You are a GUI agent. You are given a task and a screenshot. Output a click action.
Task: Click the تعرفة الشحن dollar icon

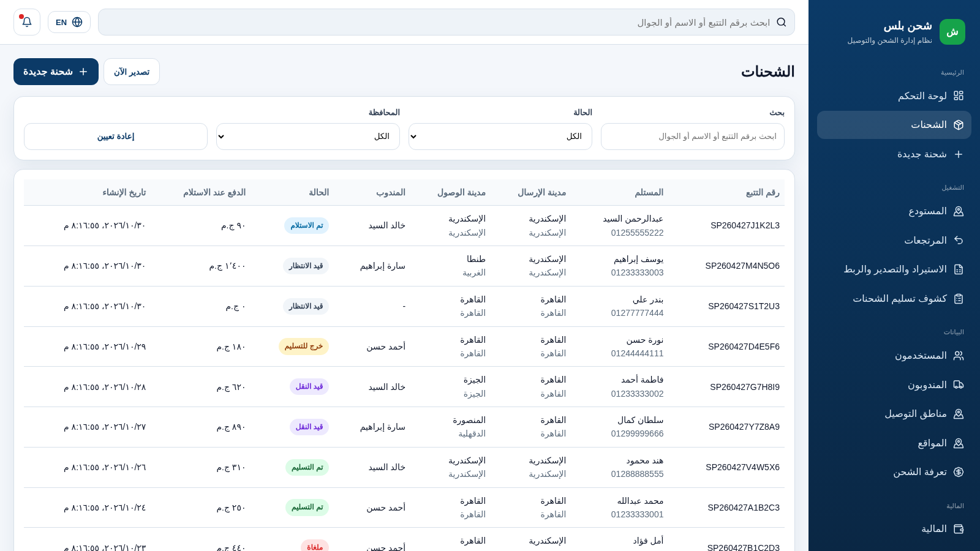coord(959,472)
